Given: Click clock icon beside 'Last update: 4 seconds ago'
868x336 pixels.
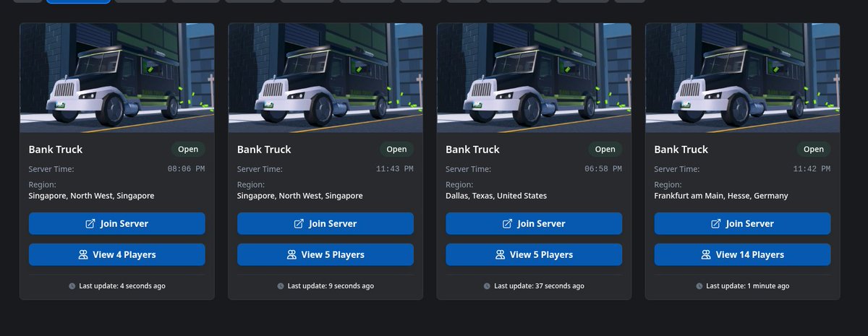Looking at the screenshot, I should [72, 286].
